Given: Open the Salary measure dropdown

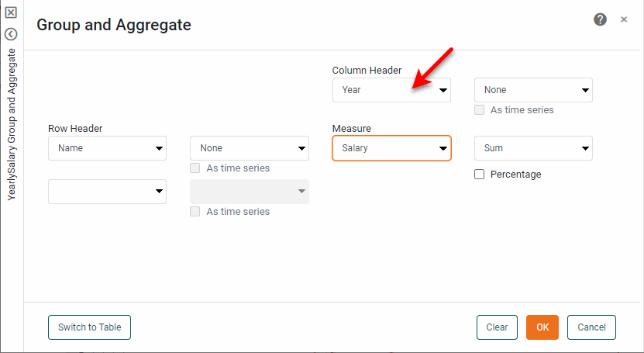Looking at the screenshot, I should point(391,148).
